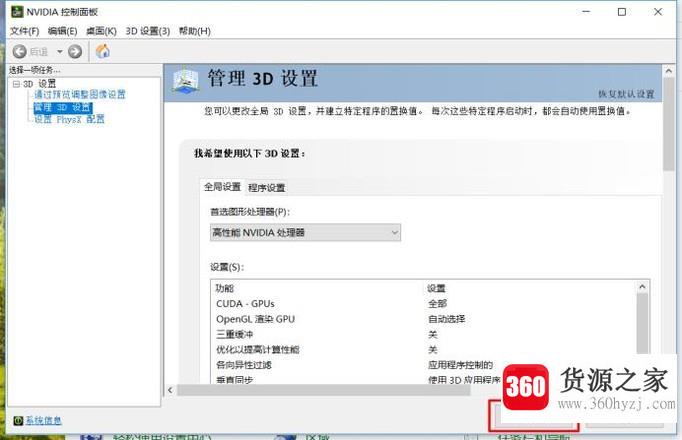Select 设置 PhysX 配置 in the task tree
This screenshot has width=682, height=440.
pos(69,119)
